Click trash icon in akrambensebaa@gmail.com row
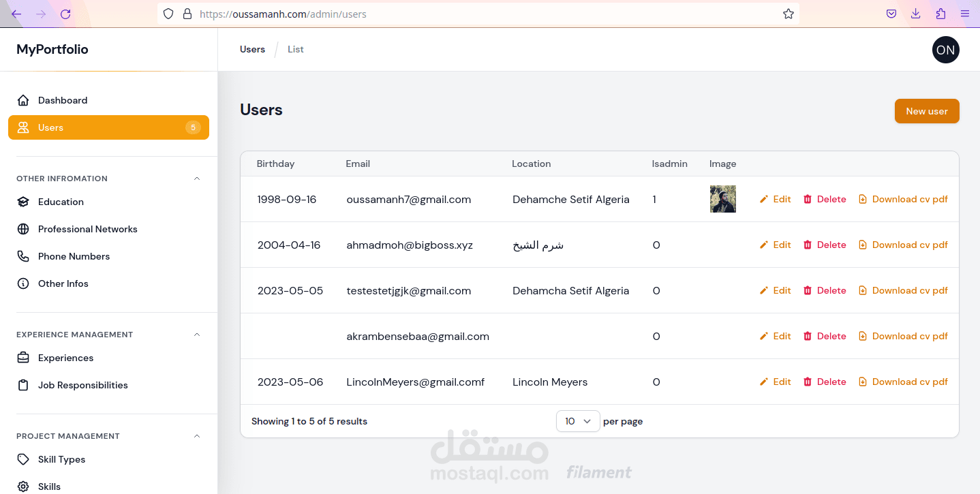Image resolution: width=980 pixels, height=494 pixels. point(808,336)
